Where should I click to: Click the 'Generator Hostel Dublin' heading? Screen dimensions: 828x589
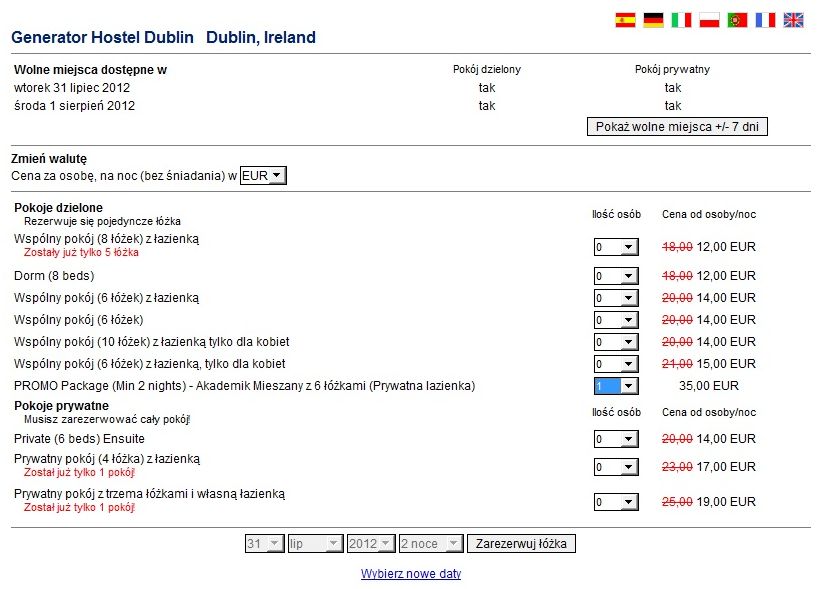[102, 38]
